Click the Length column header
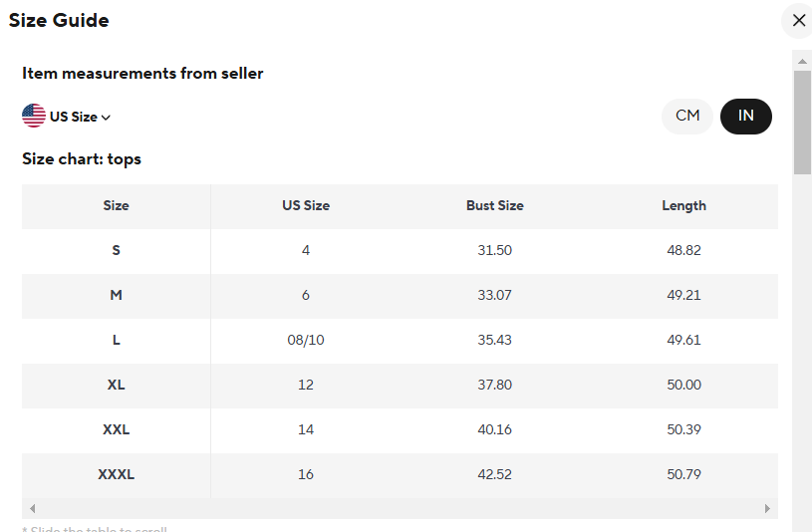Viewport: 812px width, 532px height. point(683,205)
